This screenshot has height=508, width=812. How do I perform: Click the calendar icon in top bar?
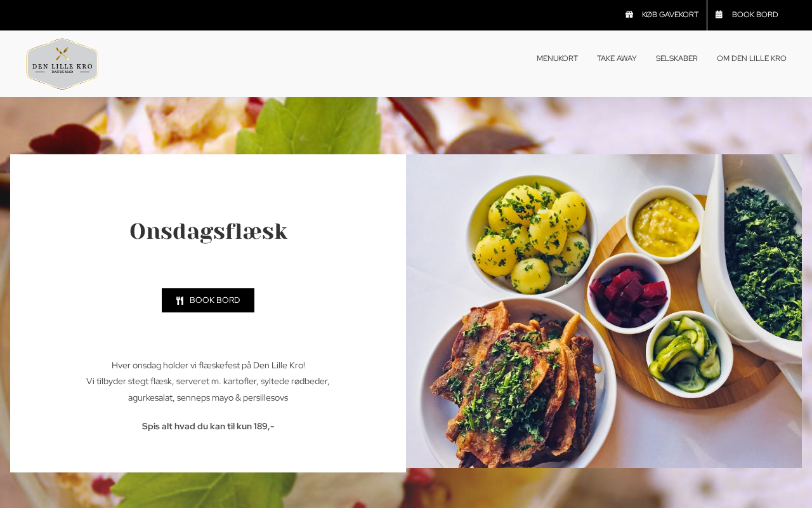719,15
